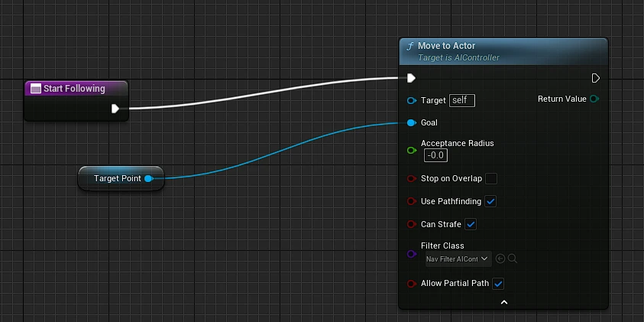Collapse the Move to Actor advanced pins
644x322 pixels.
coord(503,303)
